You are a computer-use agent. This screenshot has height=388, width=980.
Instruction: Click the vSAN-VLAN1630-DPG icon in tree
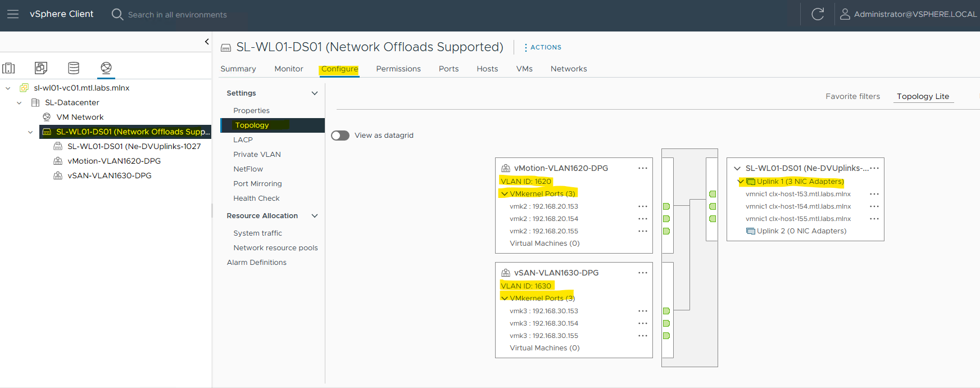(58, 175)
